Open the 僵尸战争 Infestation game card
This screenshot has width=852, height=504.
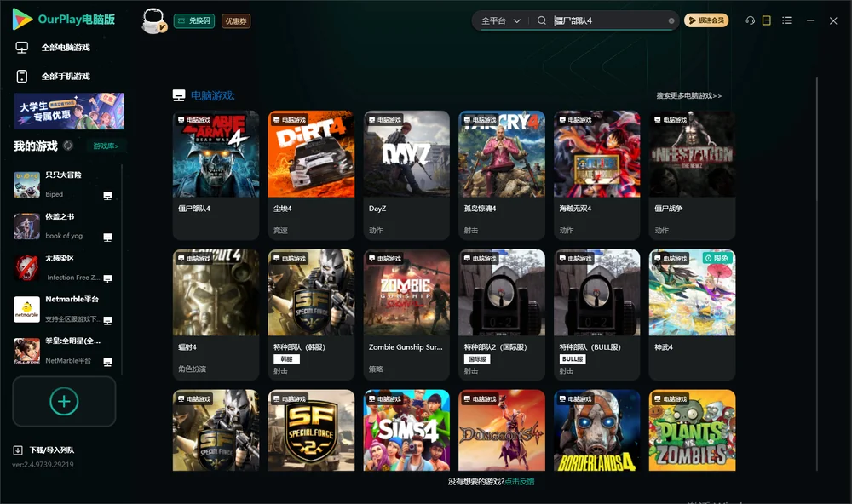pos(692,175)
